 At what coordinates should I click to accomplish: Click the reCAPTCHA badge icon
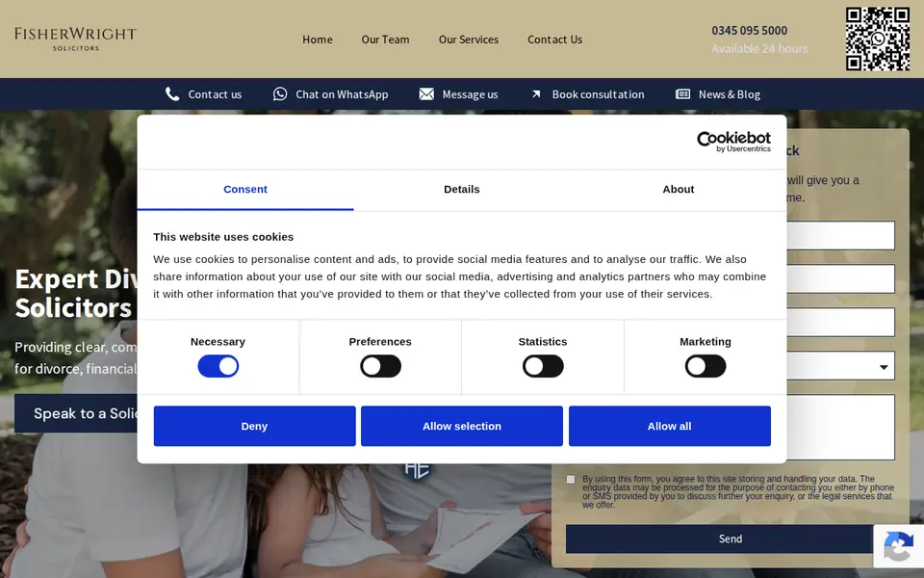(899, 547)
